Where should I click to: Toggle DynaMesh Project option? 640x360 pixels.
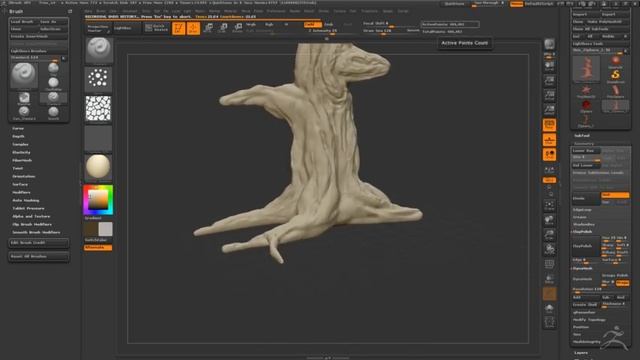(622, 283)
